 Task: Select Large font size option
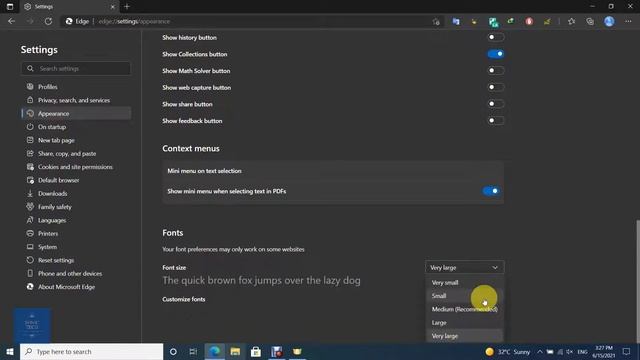(x=464, y=322)
